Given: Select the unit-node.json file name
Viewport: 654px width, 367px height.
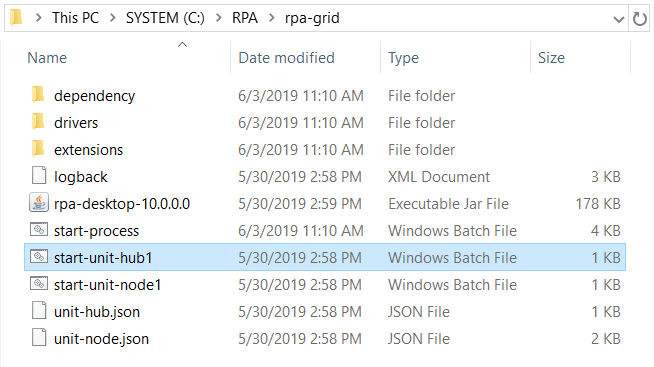Looking at the screenshot, I should [x=101, y=339].
